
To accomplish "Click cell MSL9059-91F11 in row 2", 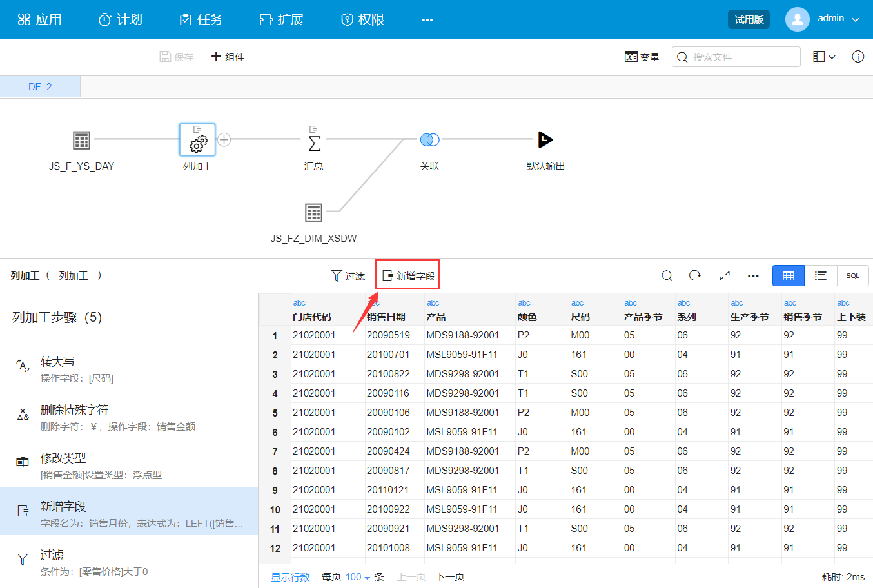I will pyautogui.click(x=462, y=355).
